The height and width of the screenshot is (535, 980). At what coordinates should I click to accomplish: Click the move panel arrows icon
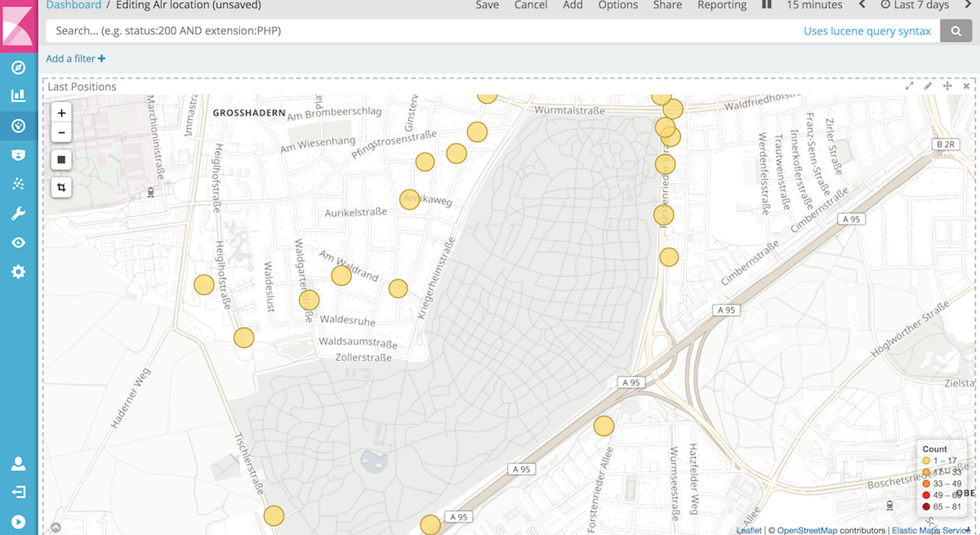click(947, 85)
